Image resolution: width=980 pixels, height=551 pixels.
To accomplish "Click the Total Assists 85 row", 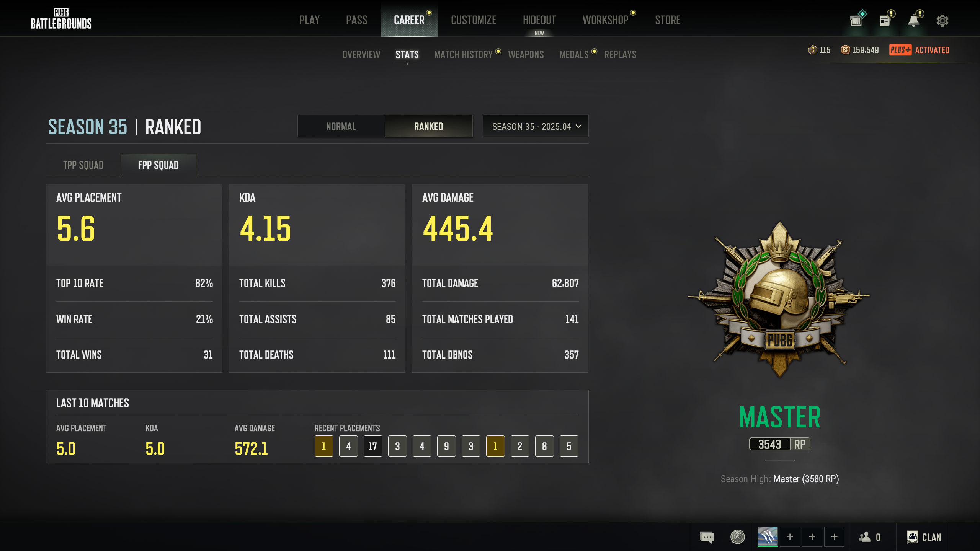I will point(317,319).
